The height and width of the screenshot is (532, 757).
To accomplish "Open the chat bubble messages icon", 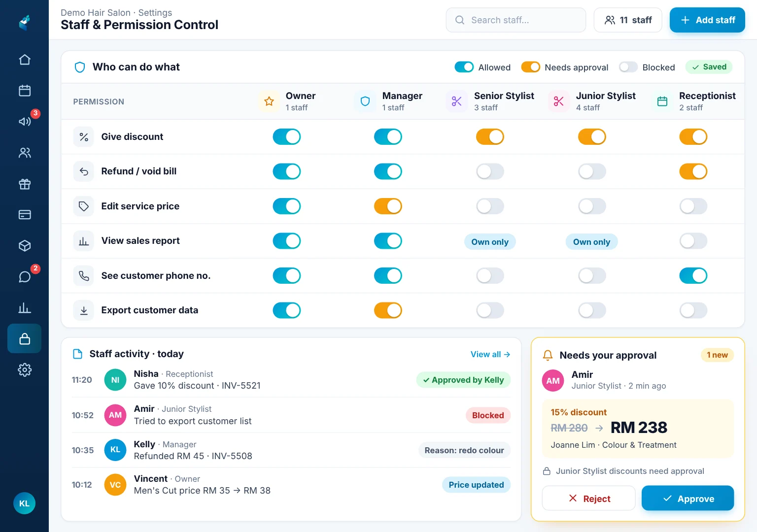I will pos(25,277).
